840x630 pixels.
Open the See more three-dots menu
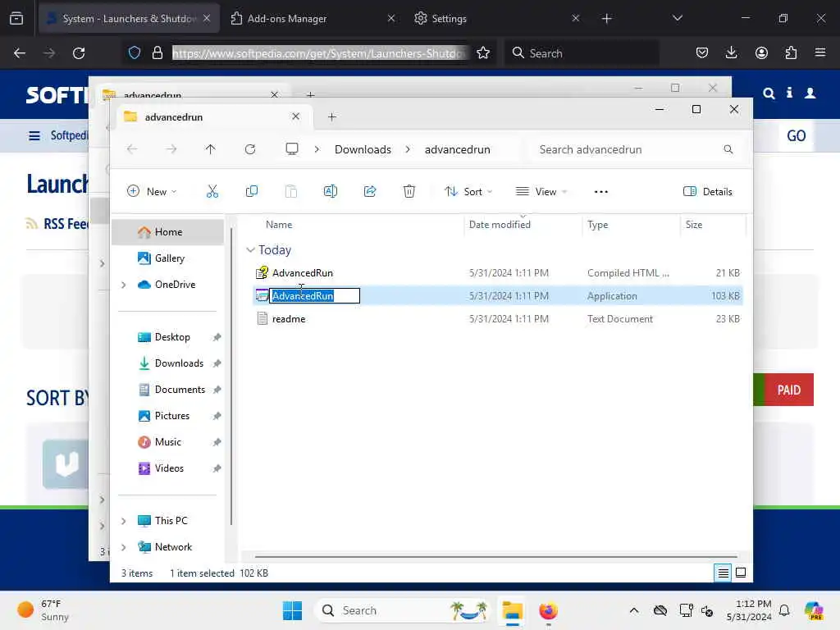click(x=601, y=192)
